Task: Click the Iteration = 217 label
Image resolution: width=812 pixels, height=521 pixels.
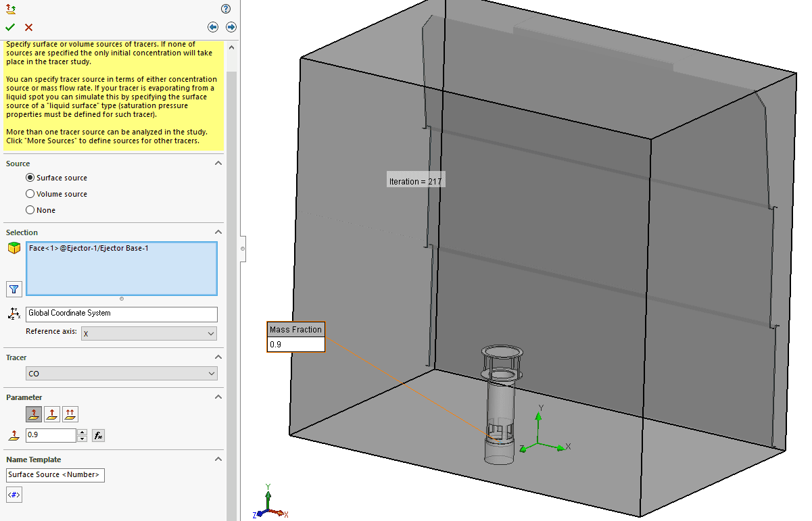Action: pyautogui.click(x=416, y=181)
